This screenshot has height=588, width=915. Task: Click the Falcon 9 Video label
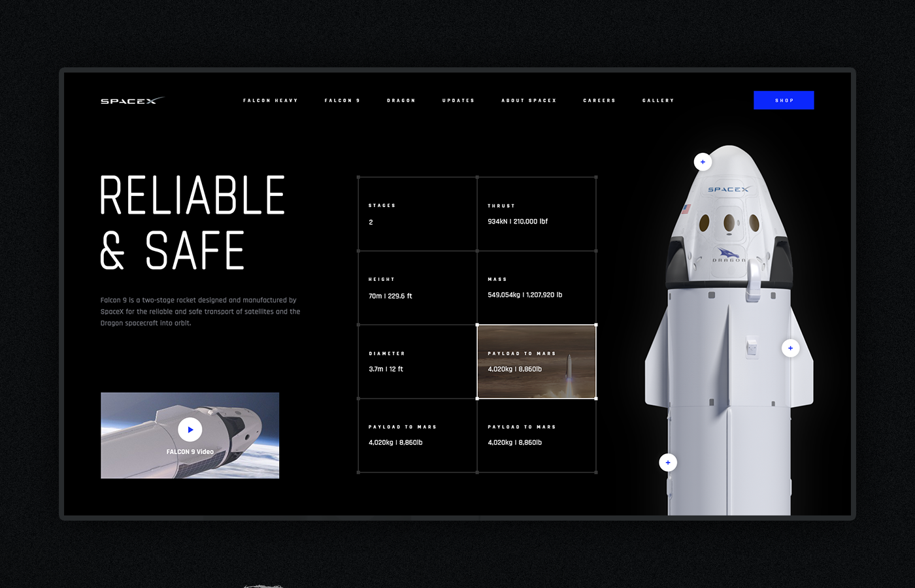point(190,452)
